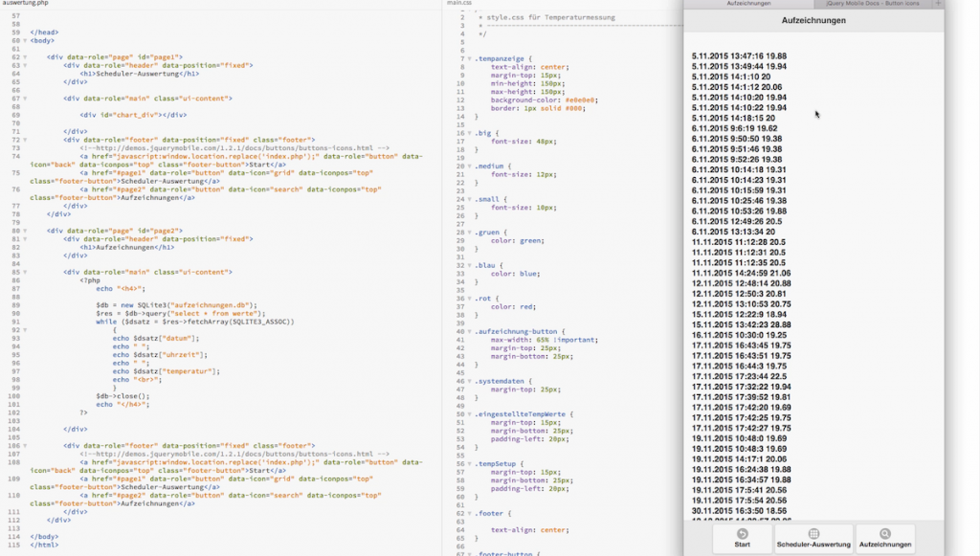Click the back-arrow icon on the Start button

(742, 534)
